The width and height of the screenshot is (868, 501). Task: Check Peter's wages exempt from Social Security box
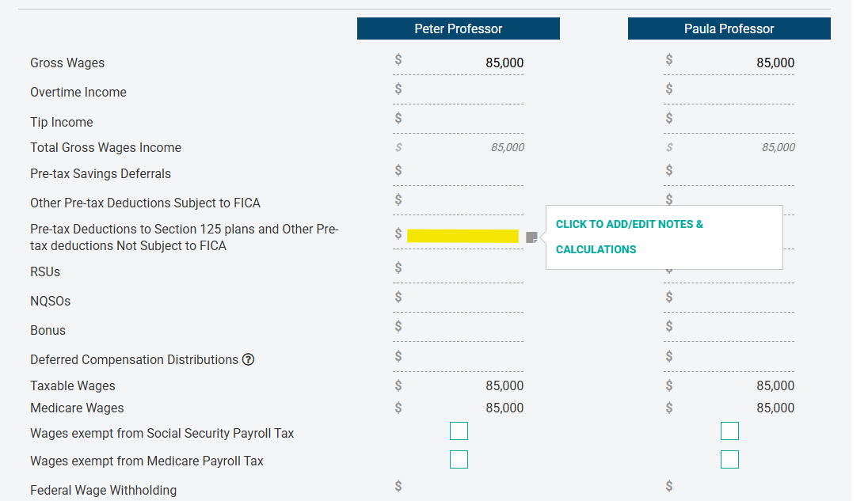pos(459,431)
